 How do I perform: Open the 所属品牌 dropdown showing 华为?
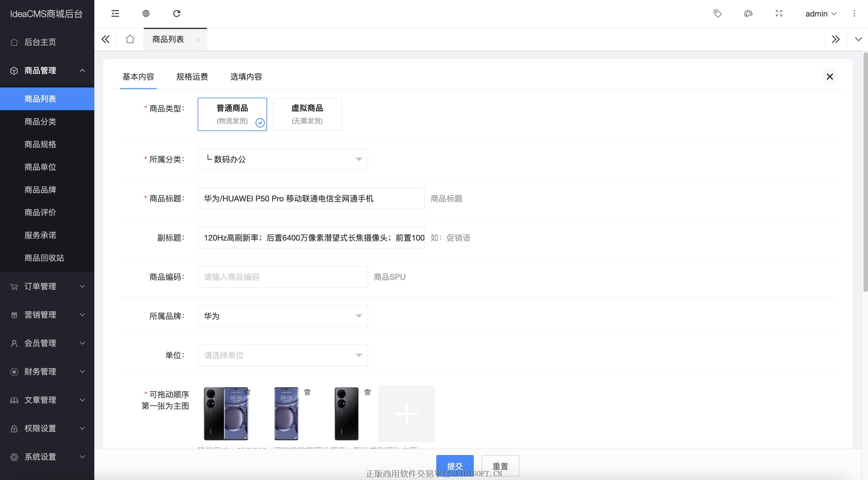pos(283,316)
